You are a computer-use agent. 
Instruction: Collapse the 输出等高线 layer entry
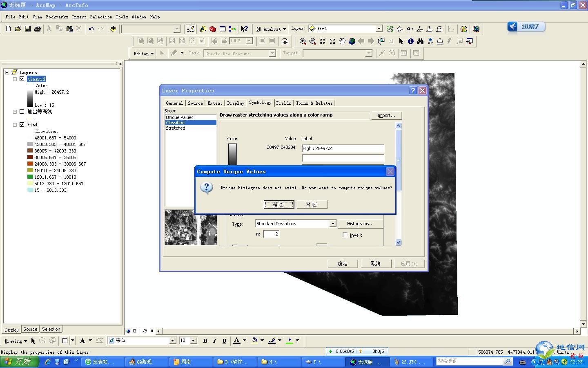point(15,111)
